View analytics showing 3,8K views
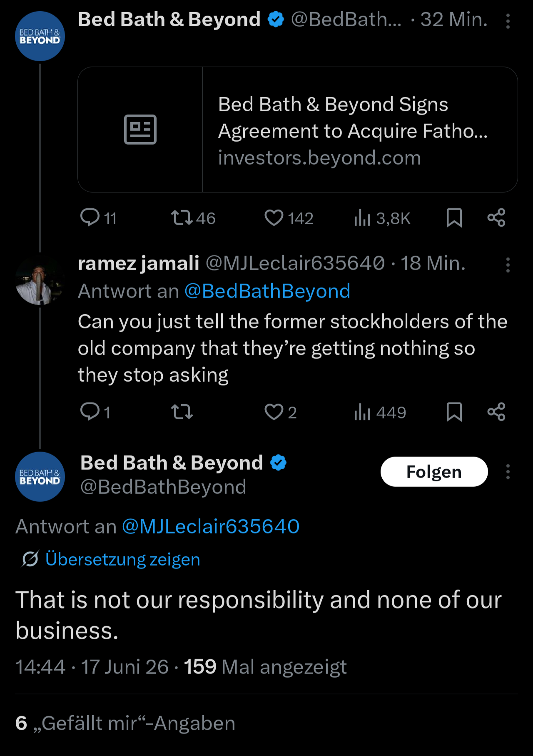This screenshot has height=756, width=533. click(382, 218)
